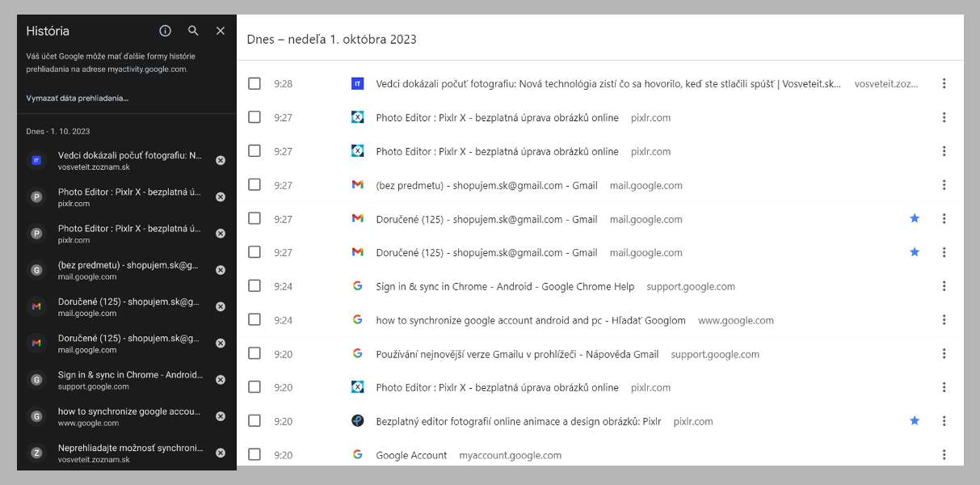Select checkbox for '(bez predmetu)' Gmail entry
980x485 pixels.
(254, 185)
